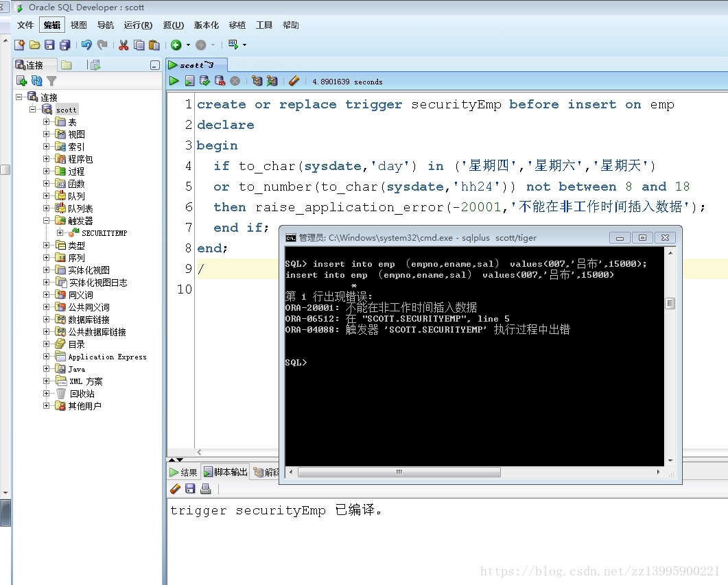Run statement with green play icon
Screen dimensions: 728x585
pos(174,81)
